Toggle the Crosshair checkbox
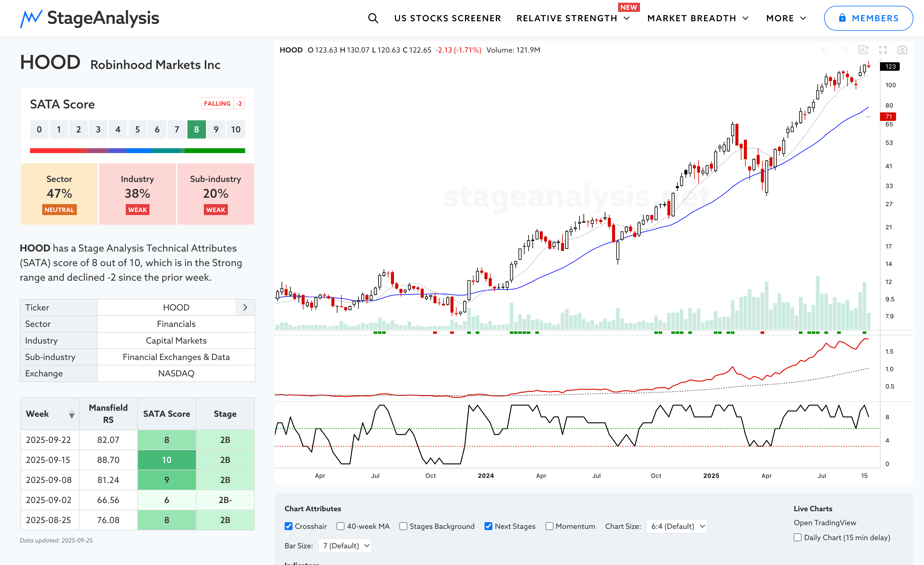 point(288,526)
